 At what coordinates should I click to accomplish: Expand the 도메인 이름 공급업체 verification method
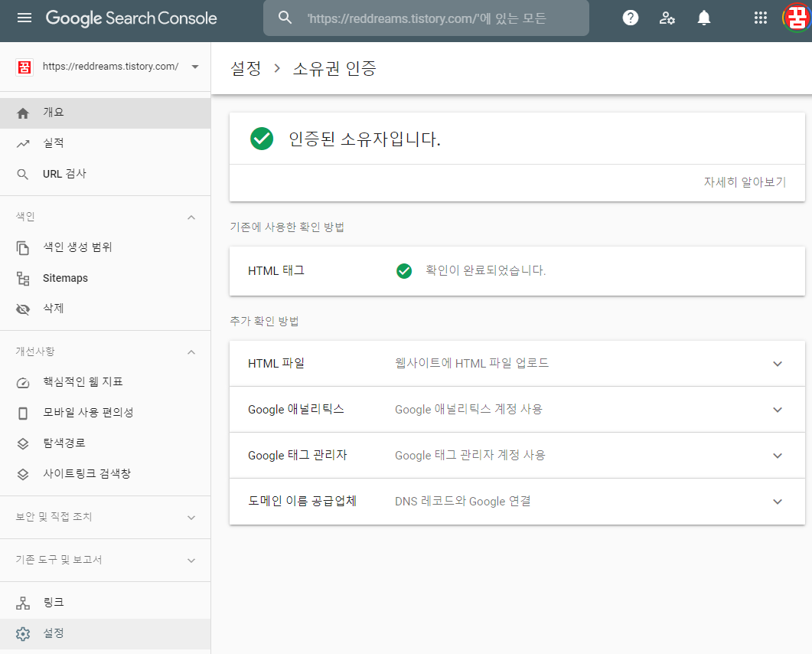click(x=778, y=502)
